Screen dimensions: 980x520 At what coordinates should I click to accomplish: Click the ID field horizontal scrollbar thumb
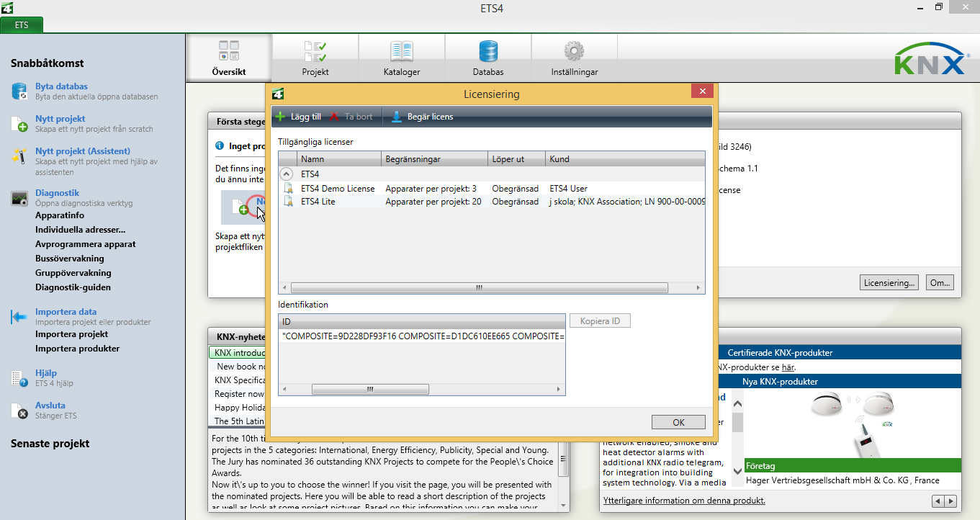370,390
